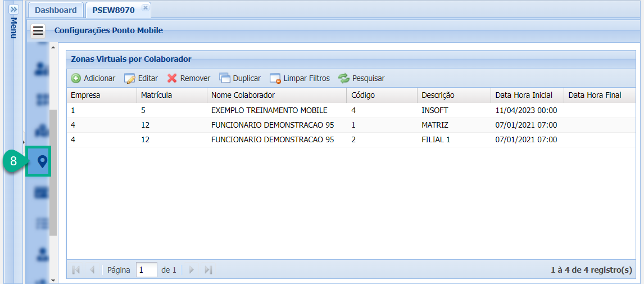Click Remover to delete the record

click(x=189, y=78)
